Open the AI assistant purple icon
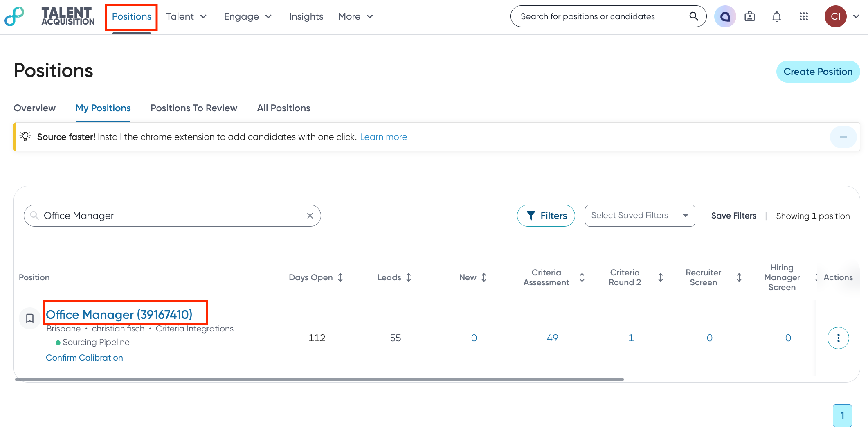Image resolution: width=868 pixels, height=435 pixels. pyautogui.click(x=725, y=16)
